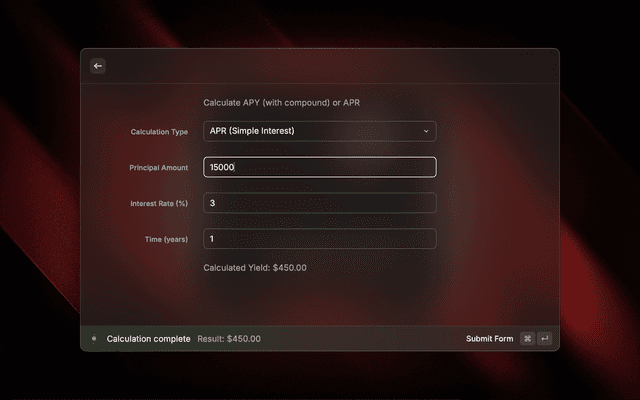Click the red desktop wallpaper outside the window
The width and height of the screenshot is (640, 400).
[600, 200]
